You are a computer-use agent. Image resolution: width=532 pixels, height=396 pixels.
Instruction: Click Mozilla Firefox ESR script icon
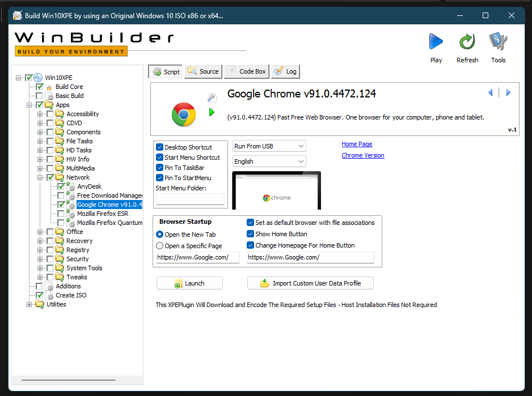71,214
